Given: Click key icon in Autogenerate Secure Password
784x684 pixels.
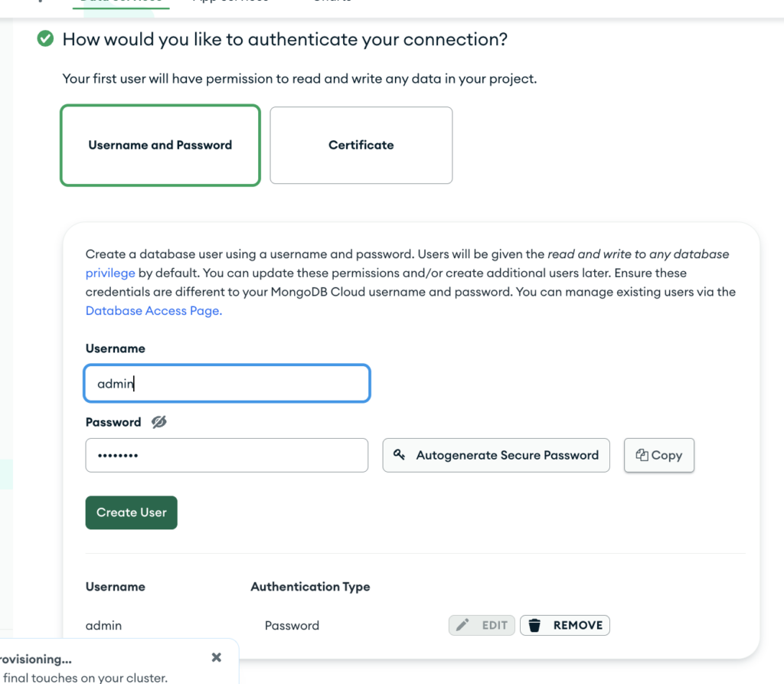Looking at the screenshot, I should click(399, 454).
